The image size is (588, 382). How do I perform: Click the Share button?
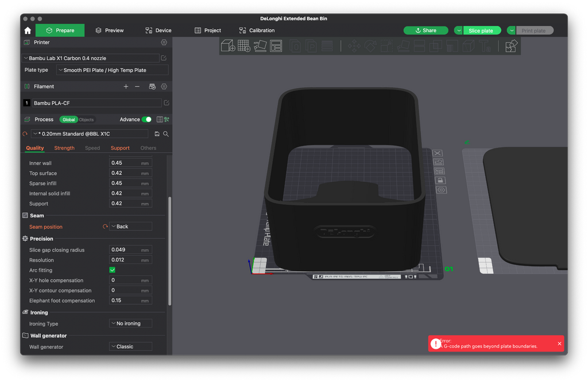tap(425, 30)
